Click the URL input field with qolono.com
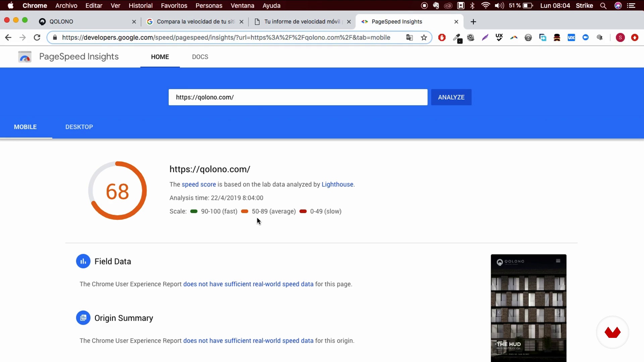Viewport: 644px width, 362px height. coord(298,97)
